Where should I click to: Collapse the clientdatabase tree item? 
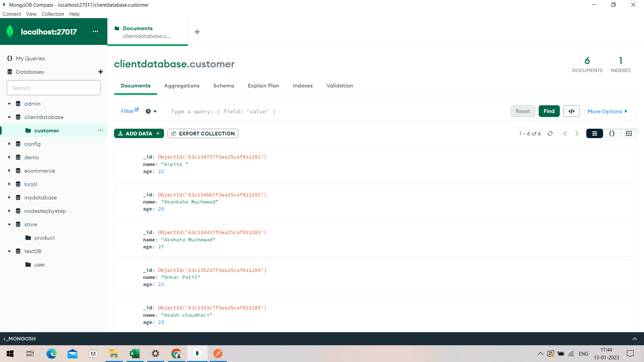tap(9, 117)
